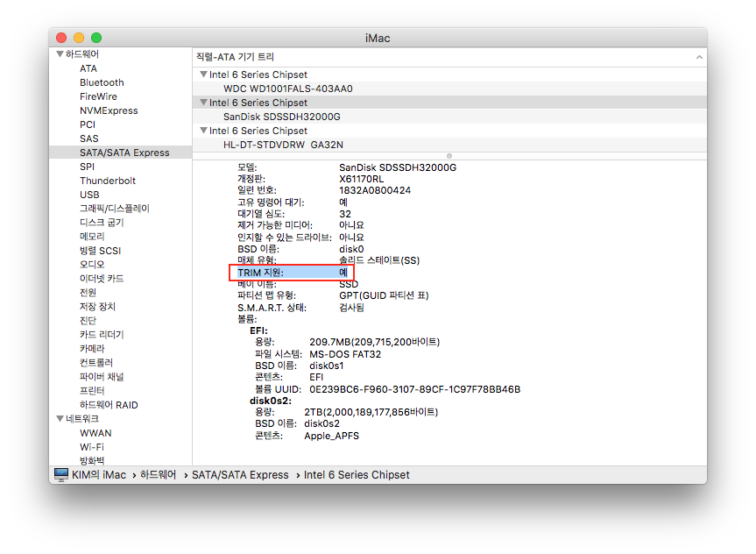The height and width of the screenshot is (554, 756).
Task: Collapse first Intel 6 Series Chipset above WDC
Action: coord(203,75)
